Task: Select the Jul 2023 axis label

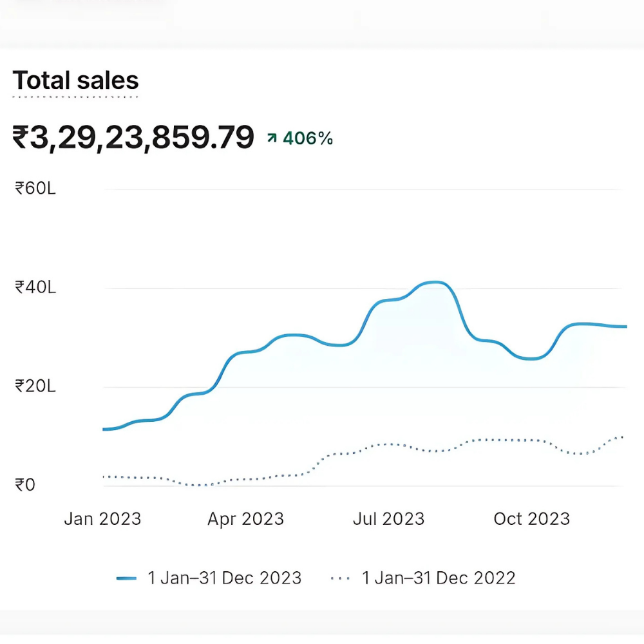Action: [389, 518]
